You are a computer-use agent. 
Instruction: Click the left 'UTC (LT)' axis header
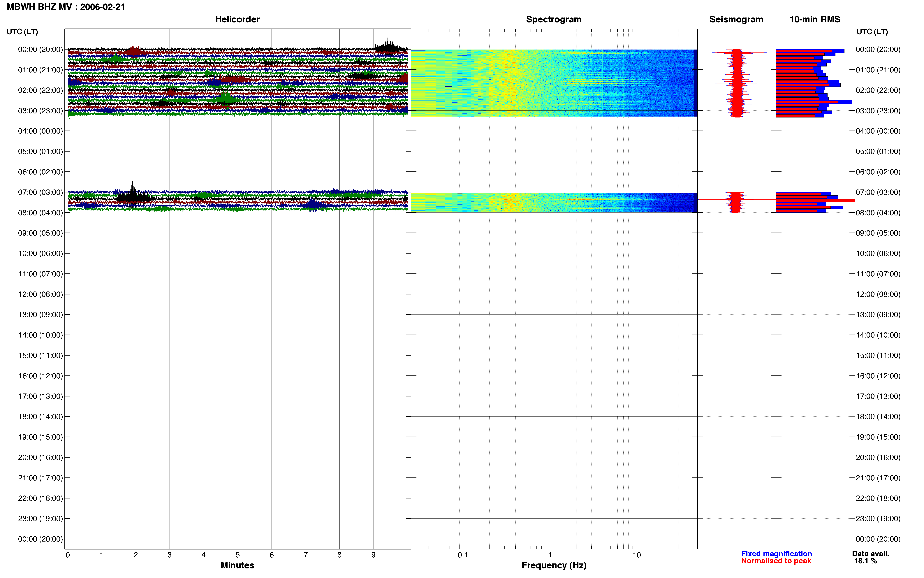click(22, 32)
